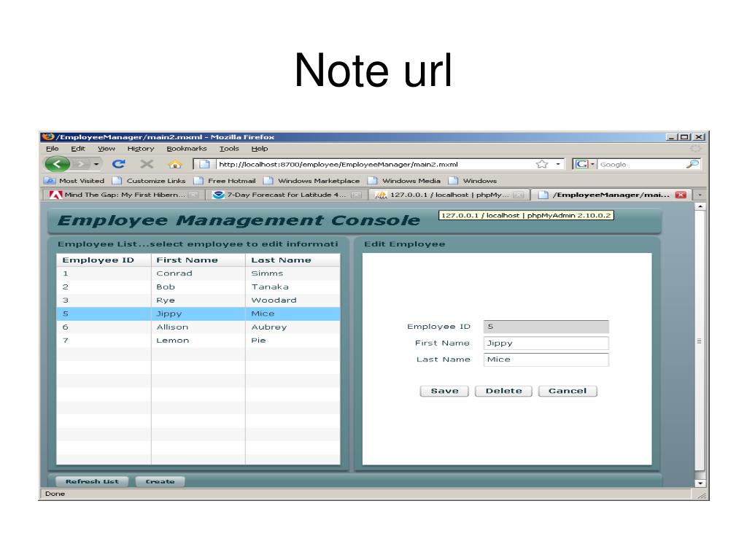The height and width of the screenshot is (560, 747).
Task: Go back with the green Back arrow
Action: (x=57, y=164)
